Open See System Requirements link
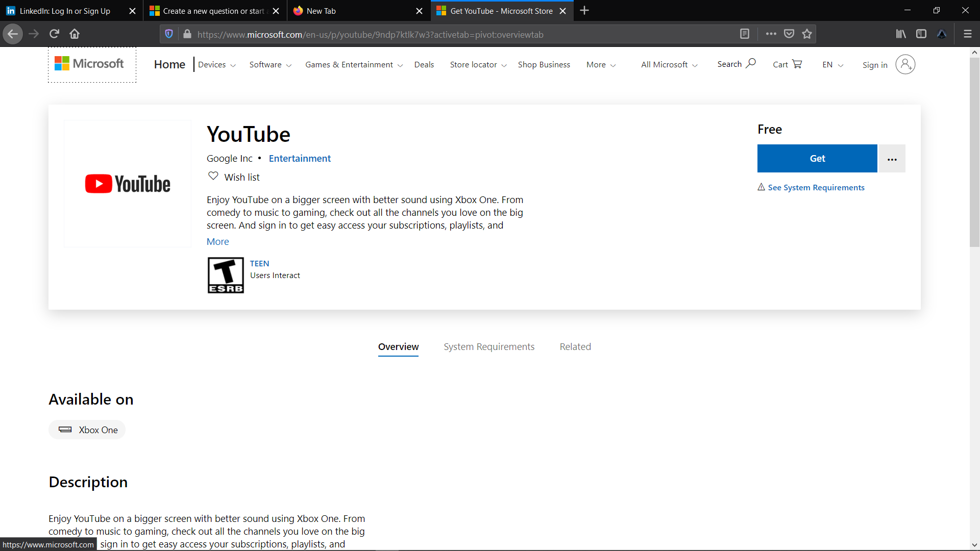Screen dimensions: 980x551 pyautogui.click(x=816, y=188)
